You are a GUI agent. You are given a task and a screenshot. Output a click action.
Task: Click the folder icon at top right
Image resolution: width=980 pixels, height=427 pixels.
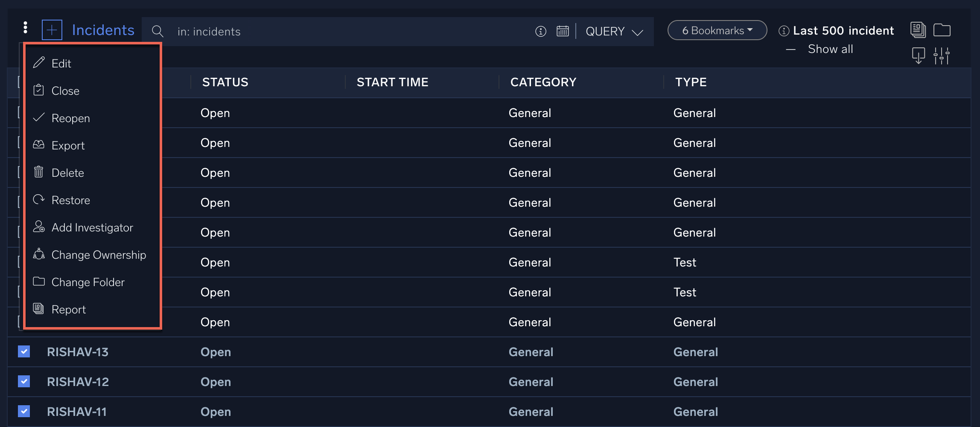click(x=942, y=30)
